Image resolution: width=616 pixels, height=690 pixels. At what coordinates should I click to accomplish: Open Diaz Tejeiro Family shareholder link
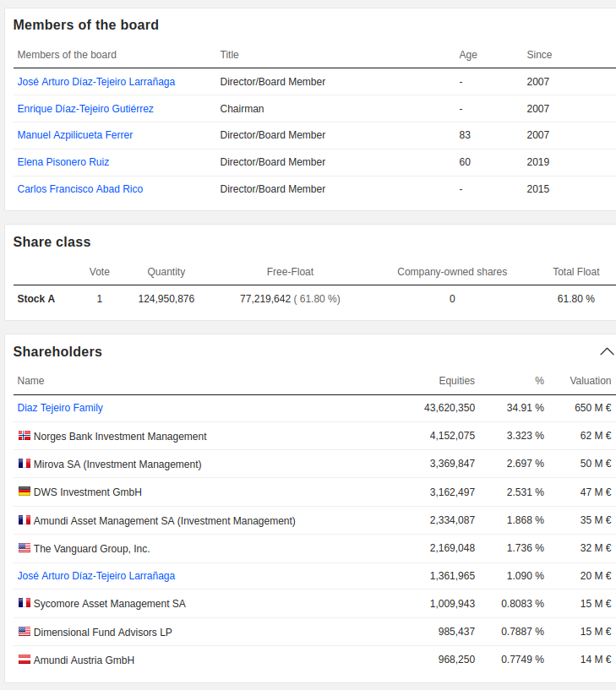tap(60, 408)
